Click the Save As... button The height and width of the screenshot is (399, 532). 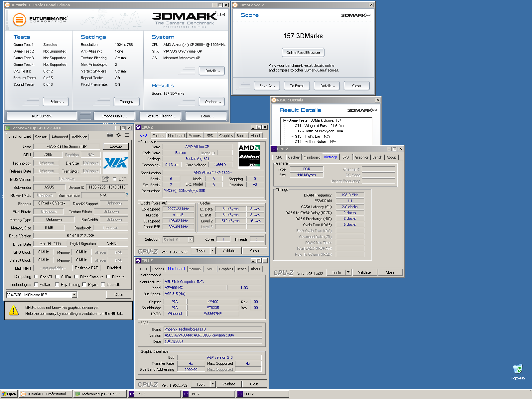pyautogui.click(x=268, y=86)
